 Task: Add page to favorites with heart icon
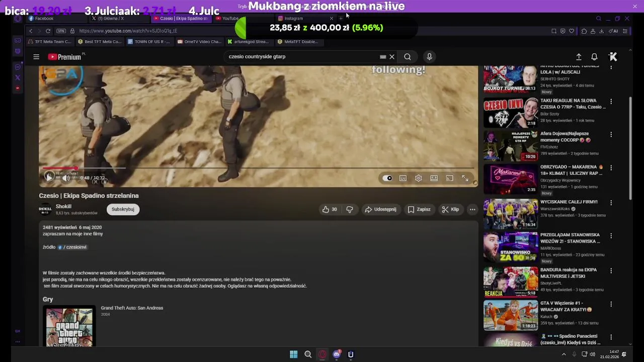pos(571,31)
